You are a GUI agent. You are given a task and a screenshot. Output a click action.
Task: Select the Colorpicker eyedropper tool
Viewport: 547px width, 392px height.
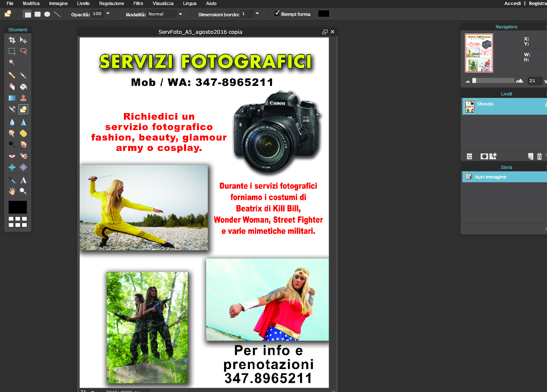click(x=12, y=180)
